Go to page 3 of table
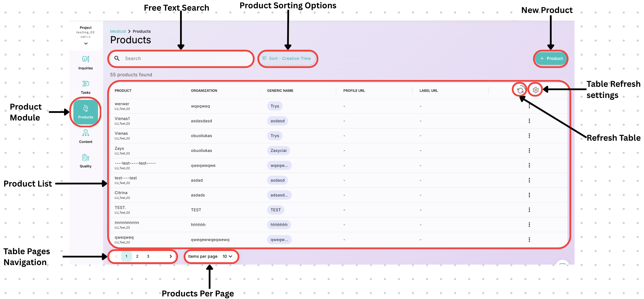 coord(148,257)
